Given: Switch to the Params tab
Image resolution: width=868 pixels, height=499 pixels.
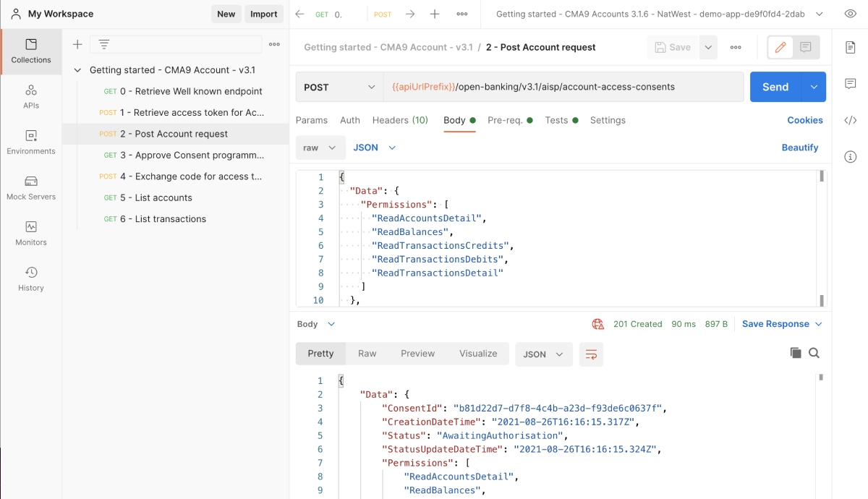Looking at the screenshot, I should click(312, 120).
